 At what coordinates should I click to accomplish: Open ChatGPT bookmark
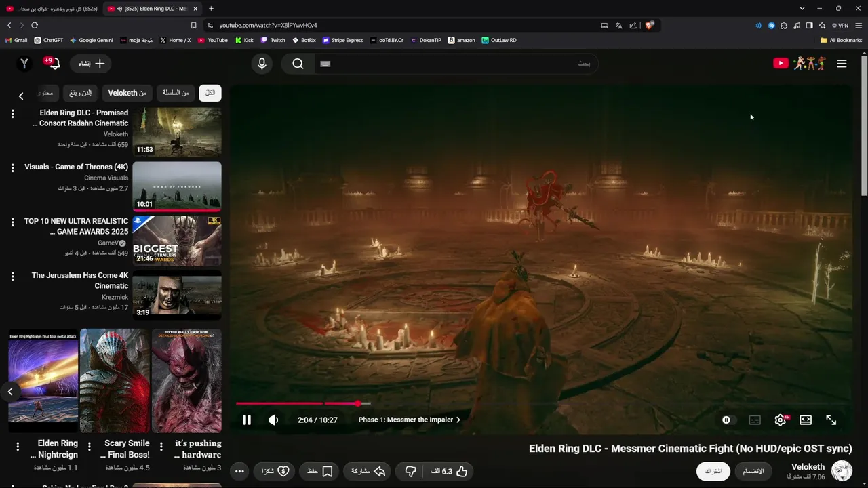48,40
